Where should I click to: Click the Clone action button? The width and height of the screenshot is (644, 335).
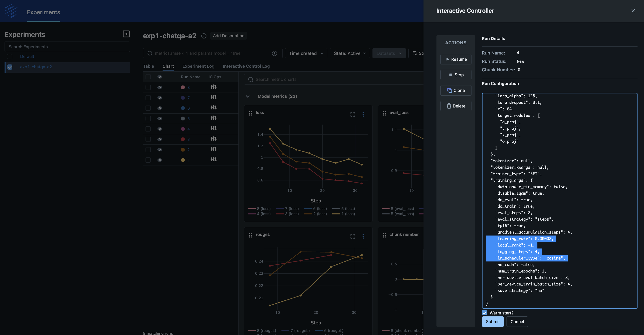(x=455, y=90)
